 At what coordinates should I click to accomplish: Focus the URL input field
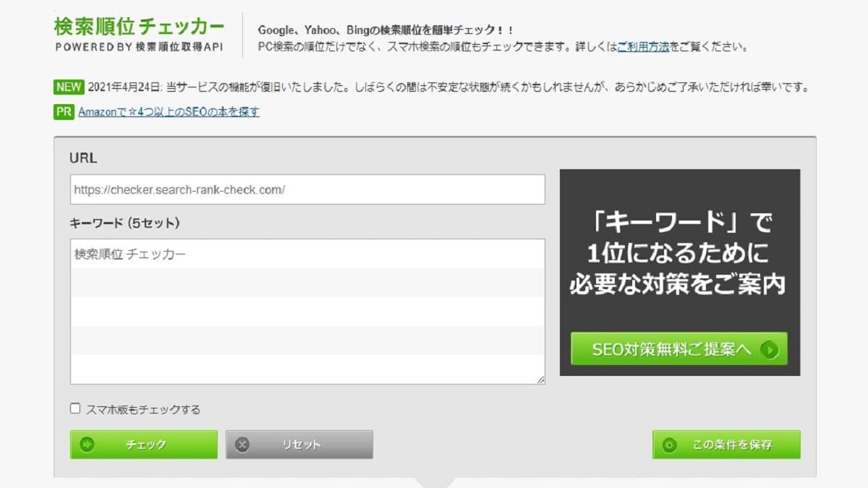[x=307, y=189]
